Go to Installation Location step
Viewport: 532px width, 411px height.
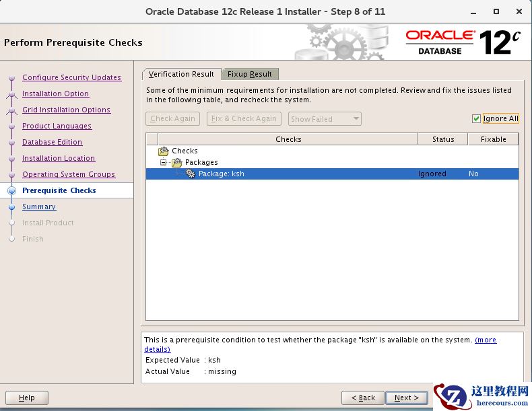point(59,158)
